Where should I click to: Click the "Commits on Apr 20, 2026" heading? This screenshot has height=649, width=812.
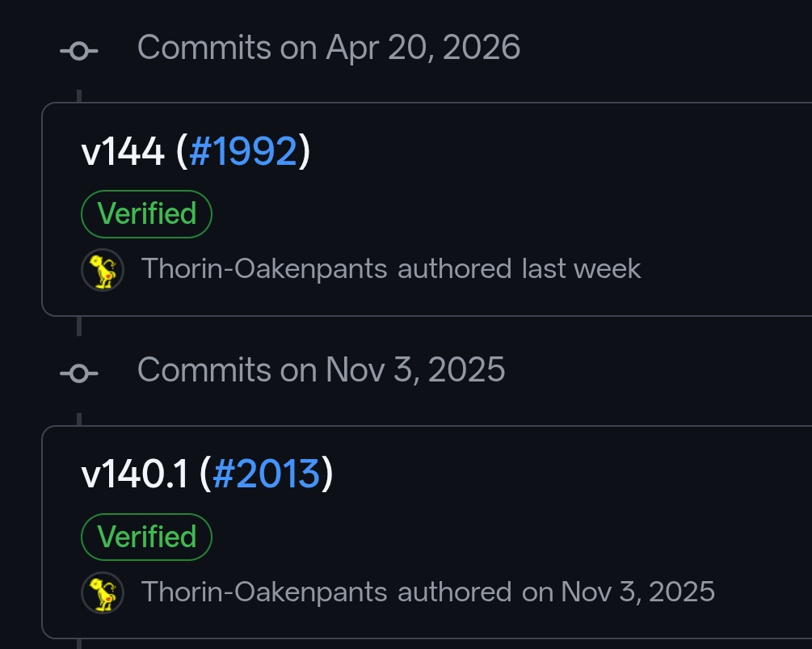pos(328,48)
